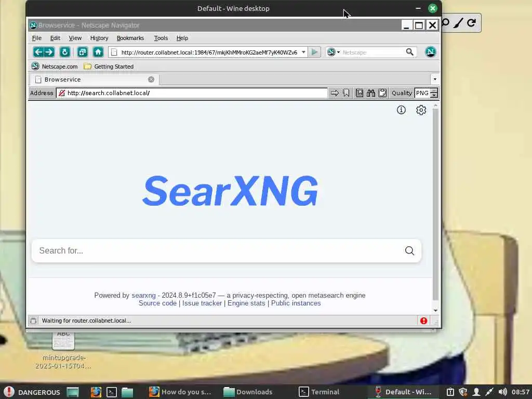Go to the Netscape home page
Screen dimensions: 532x399
[x=98, y=52]
